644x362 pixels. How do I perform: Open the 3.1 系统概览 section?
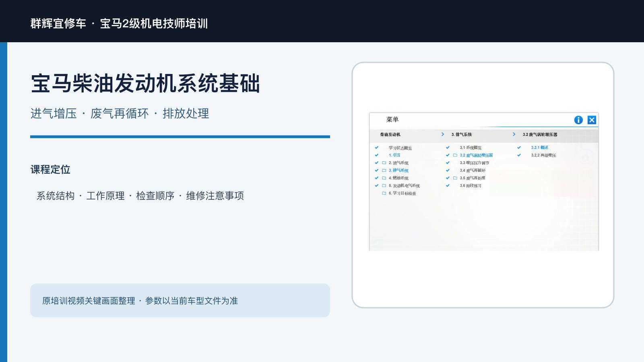[471, 148]
